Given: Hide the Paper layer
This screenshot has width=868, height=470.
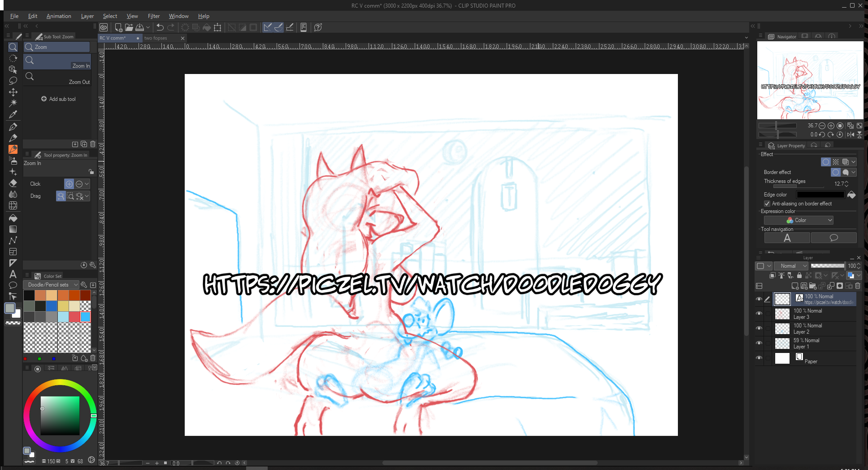Looking at the screenshot, I should (x=759, y=358).
